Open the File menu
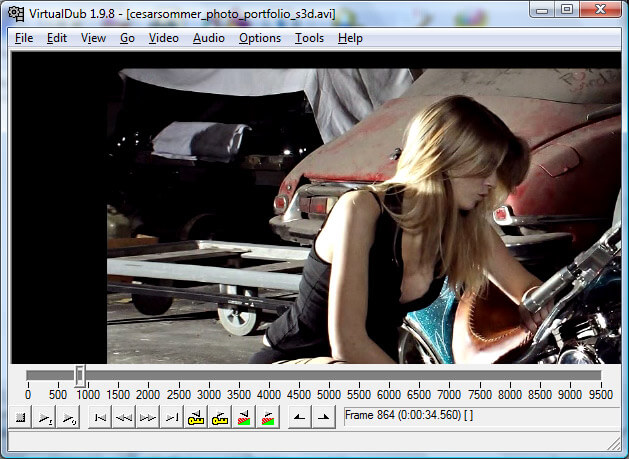 click(24, 38)
